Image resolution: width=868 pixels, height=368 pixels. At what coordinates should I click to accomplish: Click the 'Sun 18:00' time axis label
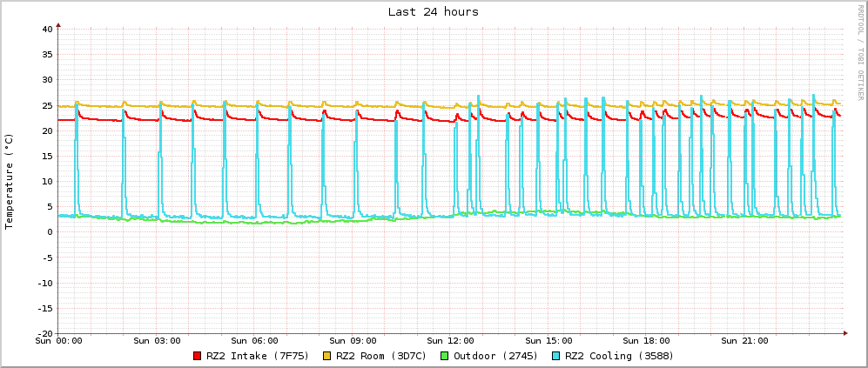(647, 340)
